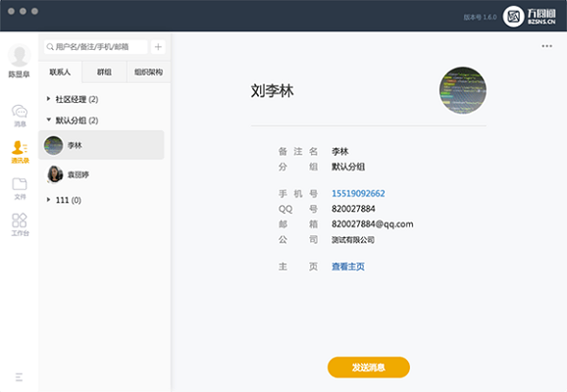The image size is (567, 392).
Task: Click the plus button to add contact
Action: coord(158,47)
